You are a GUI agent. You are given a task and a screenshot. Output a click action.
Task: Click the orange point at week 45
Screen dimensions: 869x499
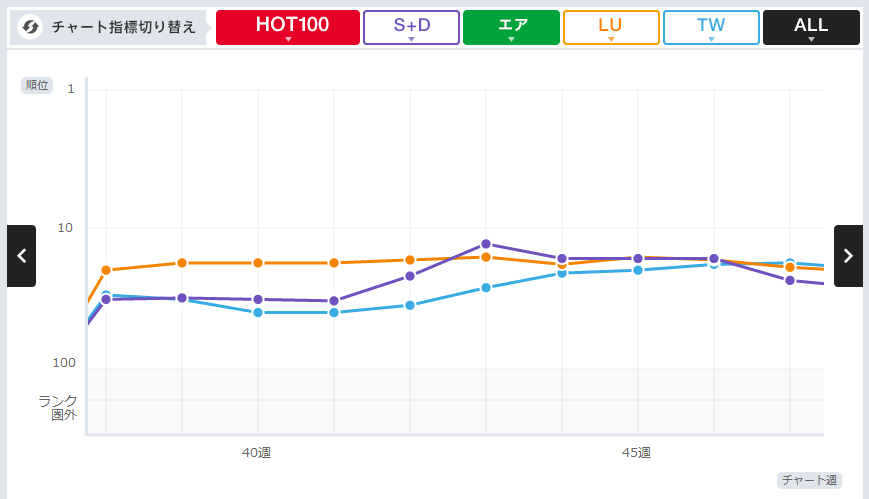click(638, 259)
